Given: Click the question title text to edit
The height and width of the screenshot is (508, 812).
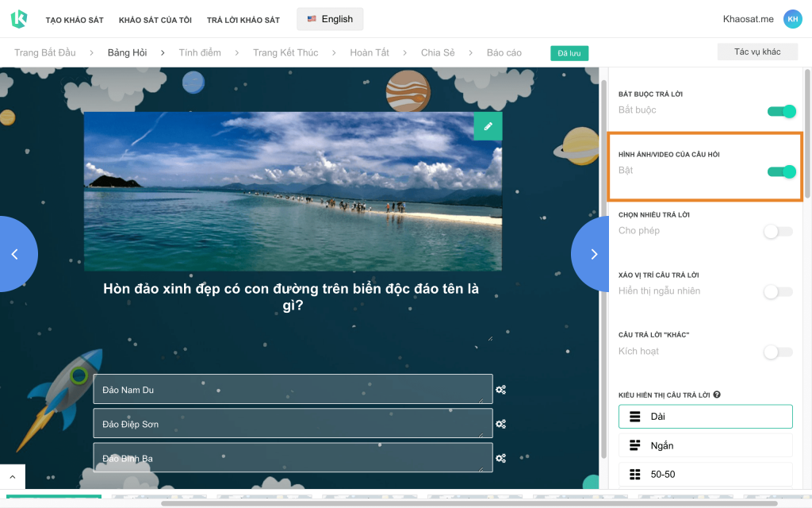Looking at the screenshot, I should [x=291, y=297].
